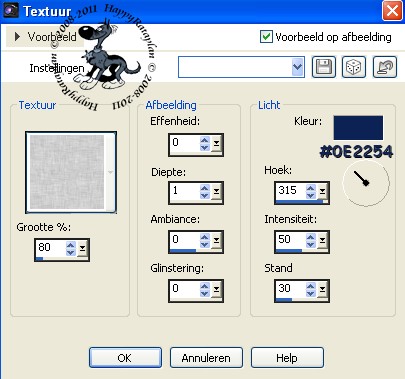Click the Ambiance value field
Image resolution: width=405 pixels, height=379 pixels.
185,239
